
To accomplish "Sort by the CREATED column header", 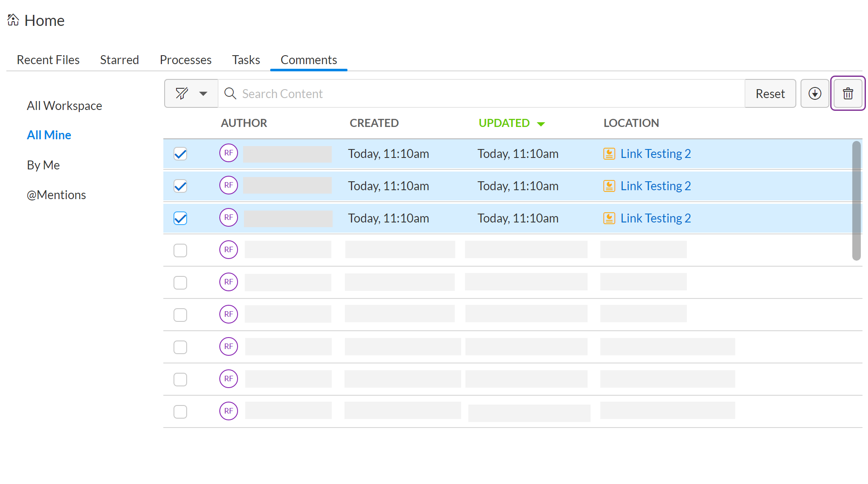I will (x=374, y=123).
